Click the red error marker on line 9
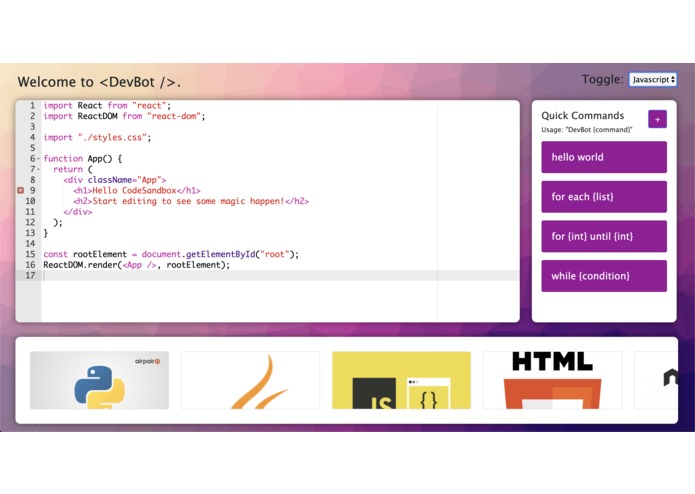 20,191
